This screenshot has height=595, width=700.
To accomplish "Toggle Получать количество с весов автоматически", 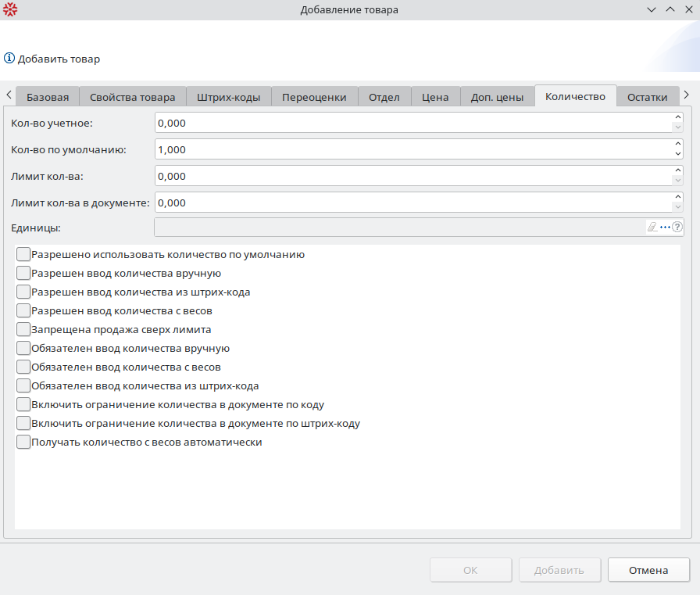I will pyautogui.click(x=23, y=442).
